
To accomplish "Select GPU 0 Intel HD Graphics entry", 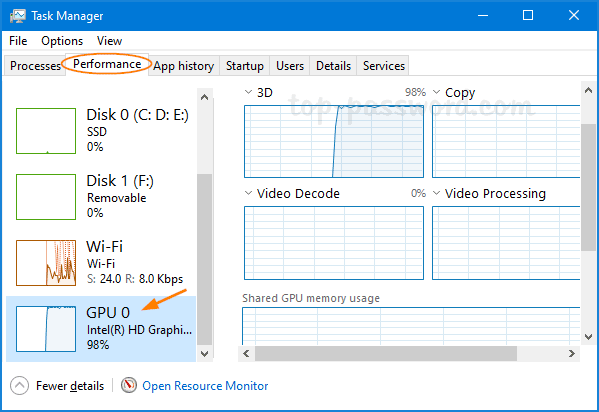I will click(x=101, y=329).
